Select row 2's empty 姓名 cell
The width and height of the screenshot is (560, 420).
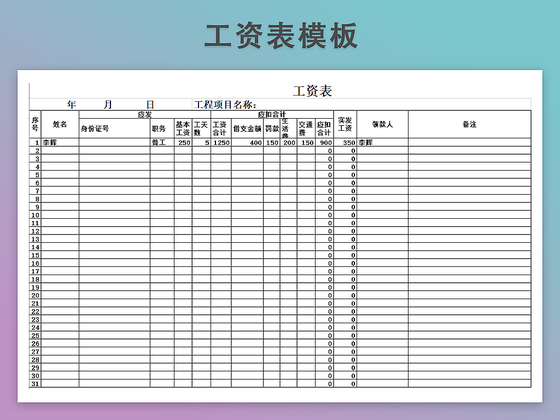60,151
